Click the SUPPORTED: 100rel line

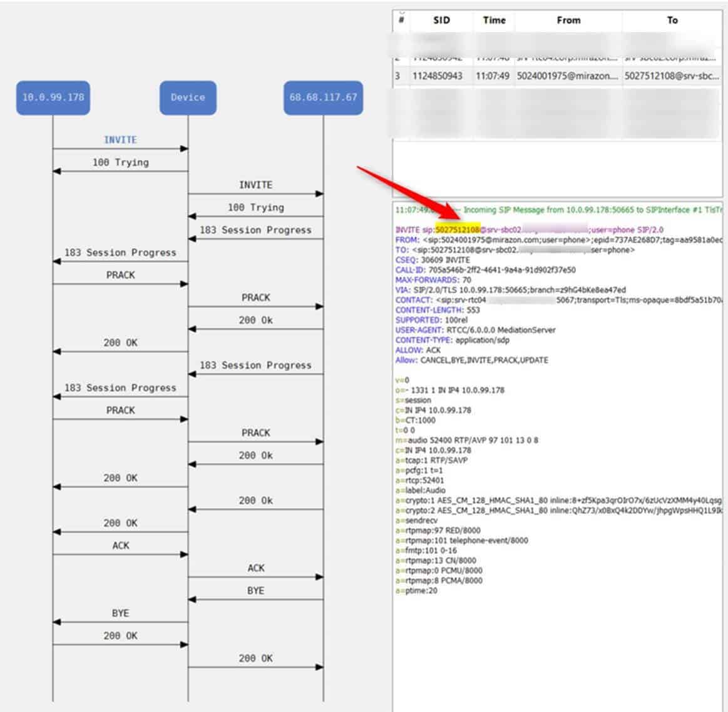click(431, 320)
